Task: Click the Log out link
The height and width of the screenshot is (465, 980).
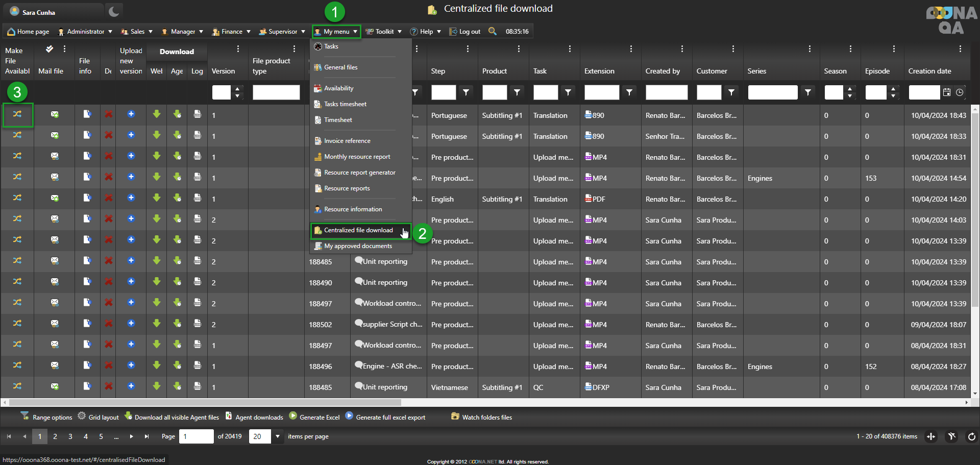Action: click(464, 32)
